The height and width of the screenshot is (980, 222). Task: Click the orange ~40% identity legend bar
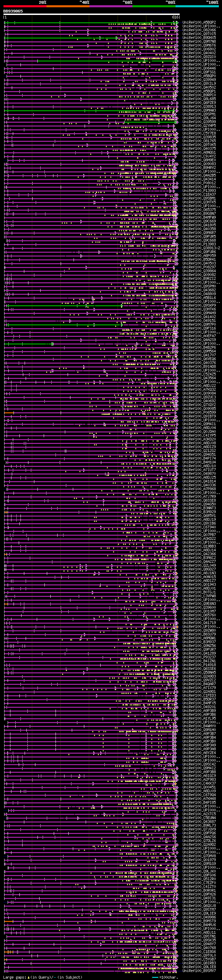click(x=68, y=6)
